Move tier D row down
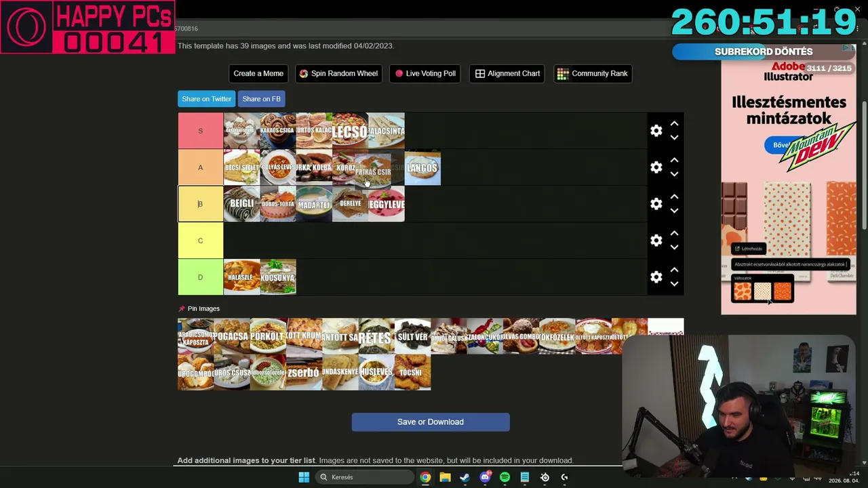This screenshot has width=868, height=488. 674,284
